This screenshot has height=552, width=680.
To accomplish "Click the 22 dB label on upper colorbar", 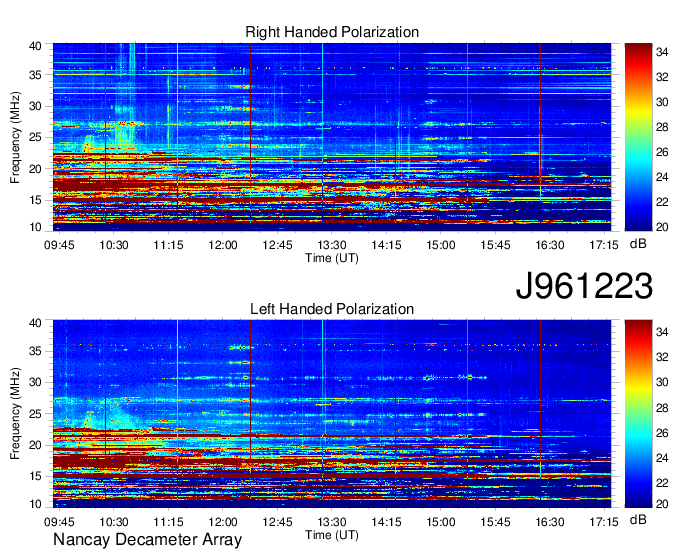I will [x=662, y=202].
